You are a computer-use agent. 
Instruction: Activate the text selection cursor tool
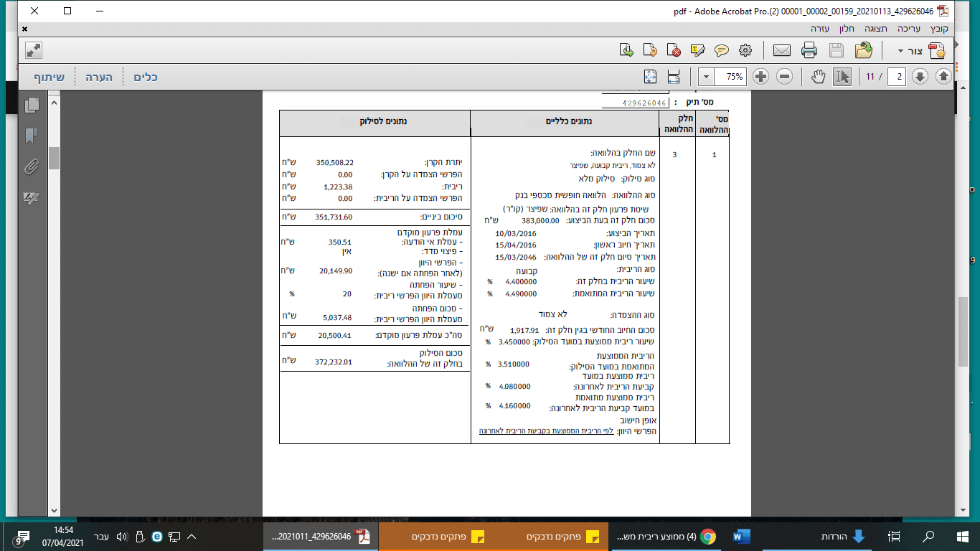tap(842, 77)
